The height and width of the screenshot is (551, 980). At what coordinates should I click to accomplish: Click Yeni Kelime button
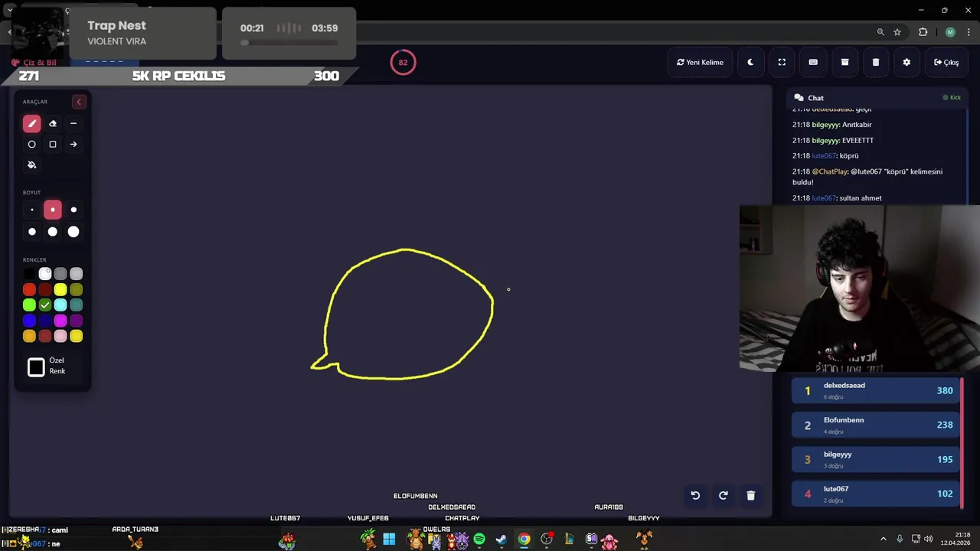[700, 62]
